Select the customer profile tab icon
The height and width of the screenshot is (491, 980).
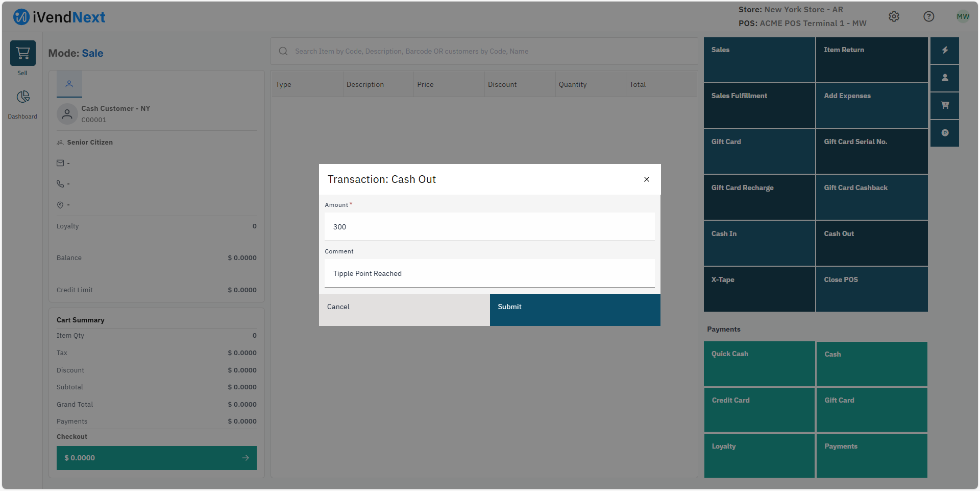pyautogui.click(x=69, y=84)
